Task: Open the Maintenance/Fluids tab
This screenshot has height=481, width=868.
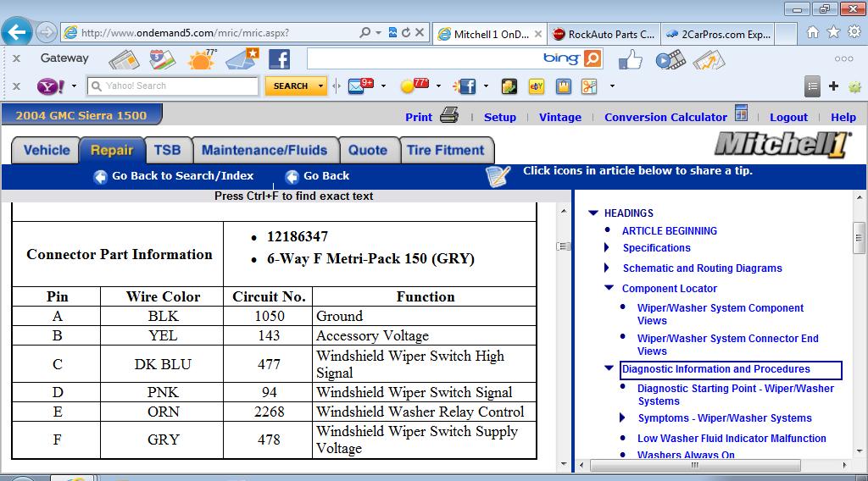Action: (x=264, y=151)
